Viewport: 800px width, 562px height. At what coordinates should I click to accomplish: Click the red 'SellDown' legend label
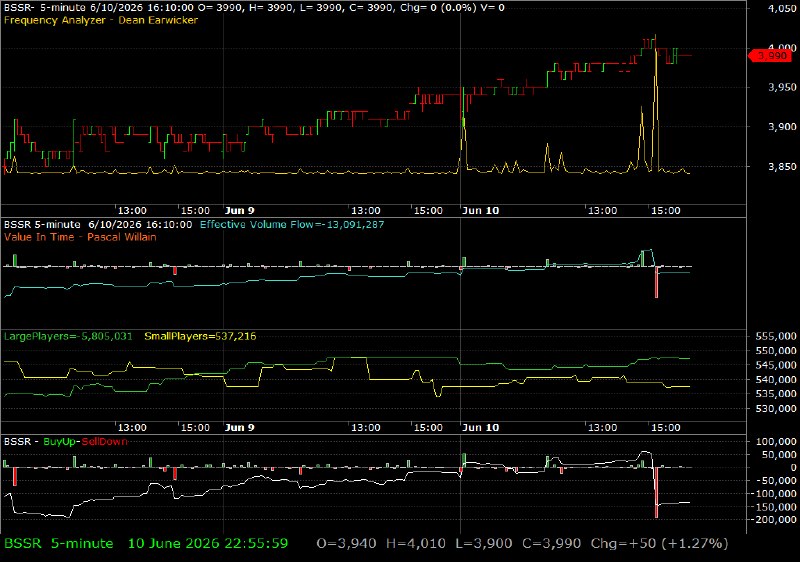[x=104, y=442]
